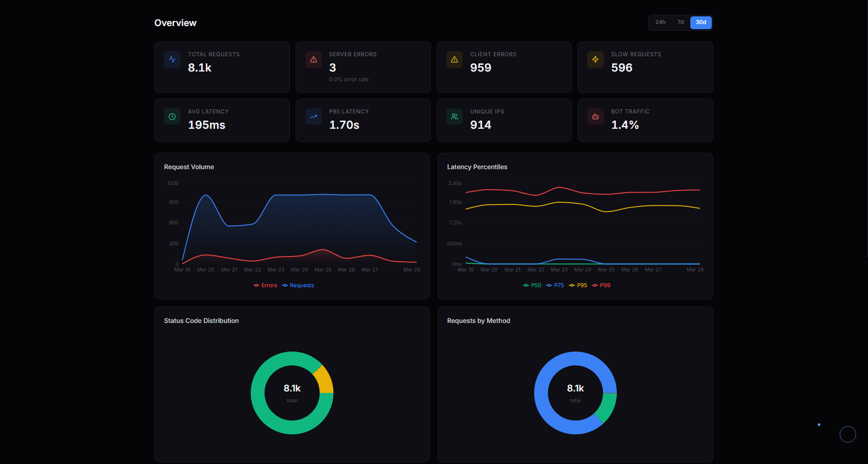This screenshot has width=868, height=464.
Task: Click the UNIQUE IPS card label
Action: point(487,112)
